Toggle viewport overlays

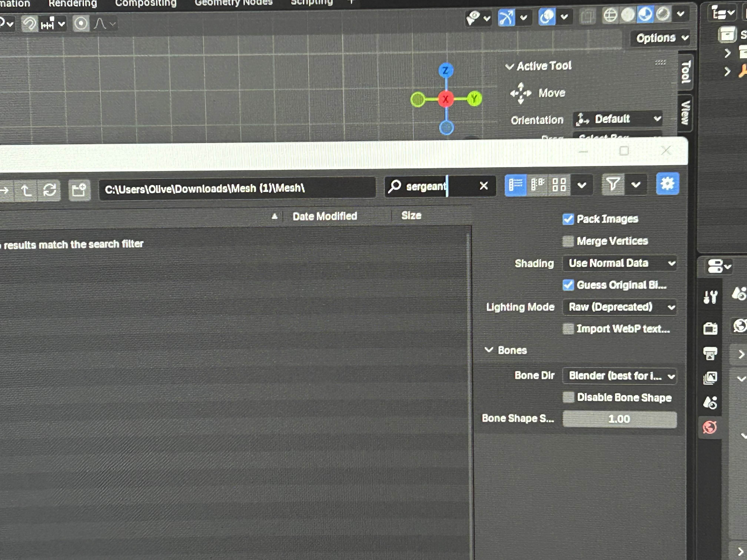pyautogui.click(x=547, y=16)
